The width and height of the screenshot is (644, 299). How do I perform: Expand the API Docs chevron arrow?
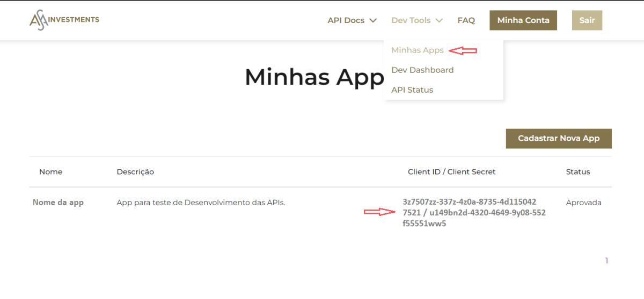(373, 20)
